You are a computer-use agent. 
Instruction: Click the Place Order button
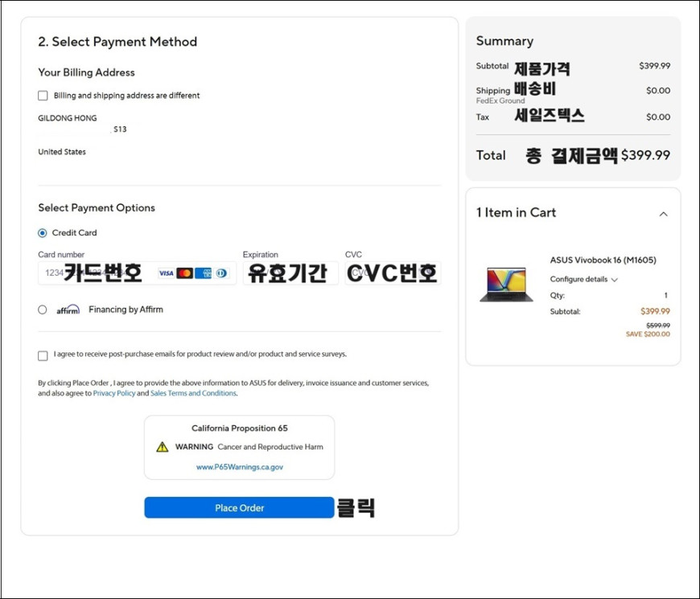239,507
